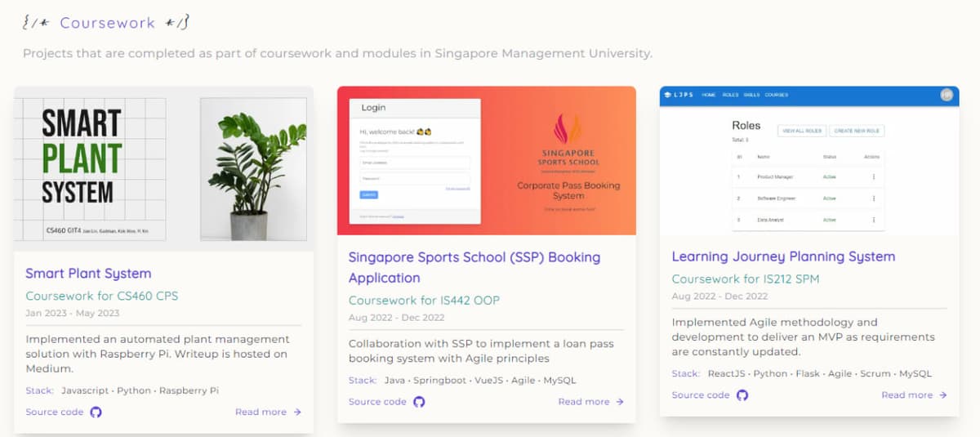The image size is (980, 437).
Task: Click the Smart Plant System cover image
Action: point(163,168)
